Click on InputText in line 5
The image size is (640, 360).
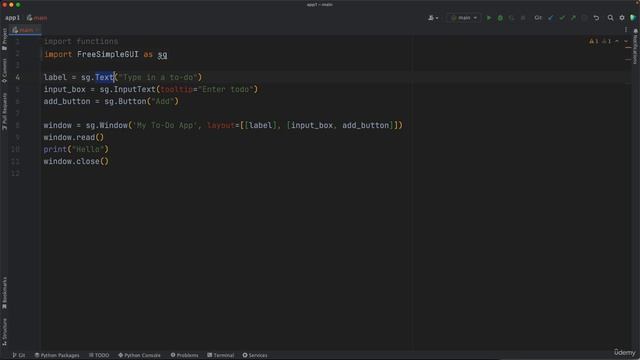point(135,89)
